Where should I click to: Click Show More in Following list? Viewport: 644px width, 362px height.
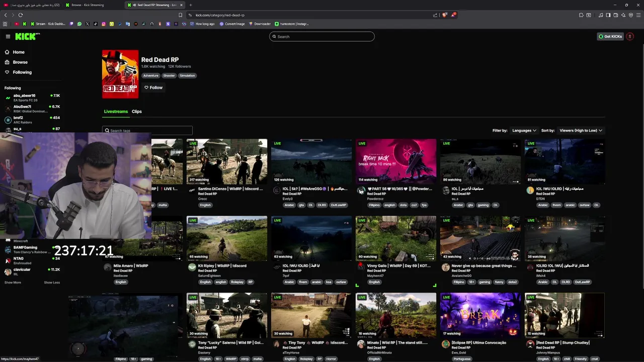tap(13, 283)
